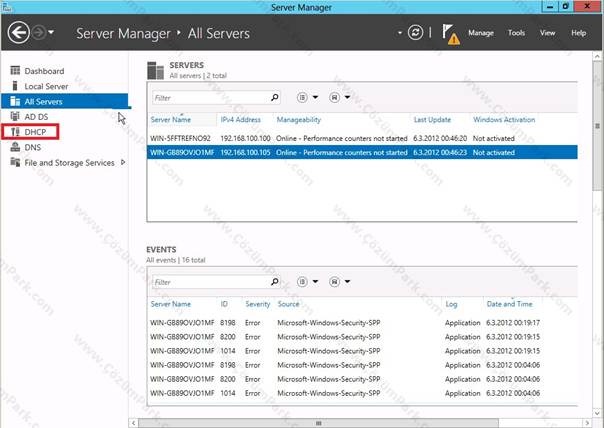Click the search magnifier in Servers filter
This screenshot has height=428, width=604.
[275, 97]
